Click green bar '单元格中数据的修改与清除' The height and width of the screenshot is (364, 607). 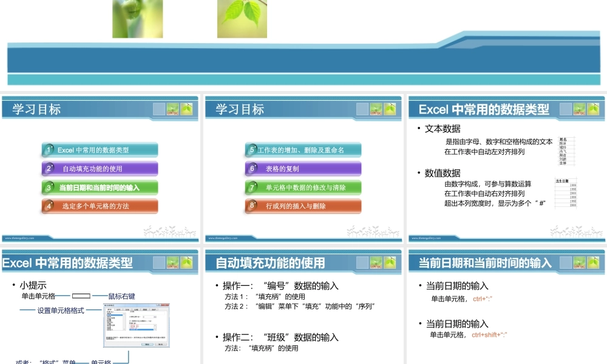point(303,187)
